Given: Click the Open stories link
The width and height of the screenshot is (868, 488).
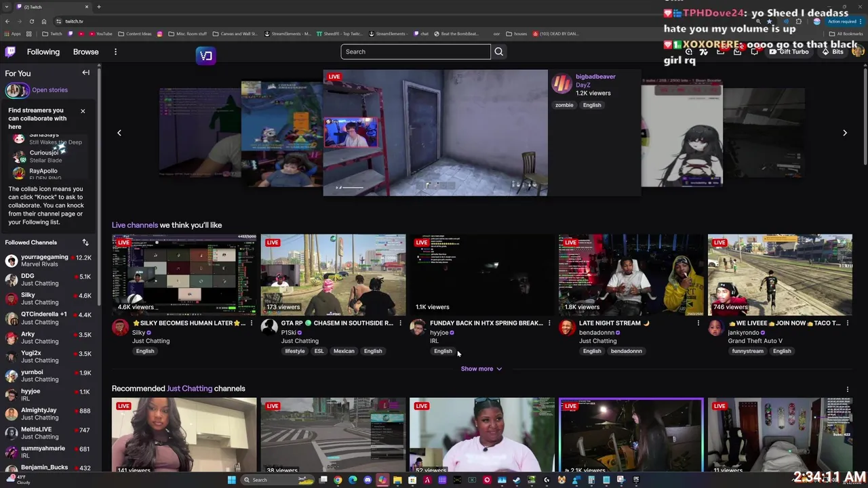Looking at the screenshot, I should click(50, 89).
